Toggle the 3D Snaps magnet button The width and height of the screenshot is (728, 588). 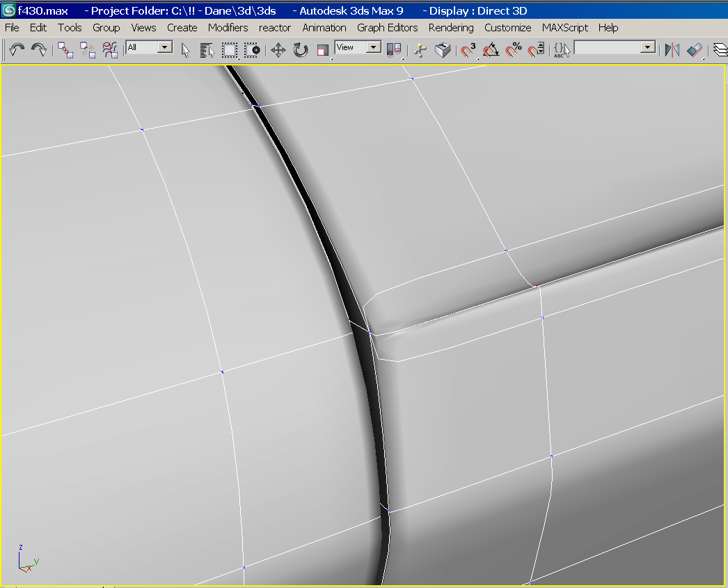click(468, 49)
